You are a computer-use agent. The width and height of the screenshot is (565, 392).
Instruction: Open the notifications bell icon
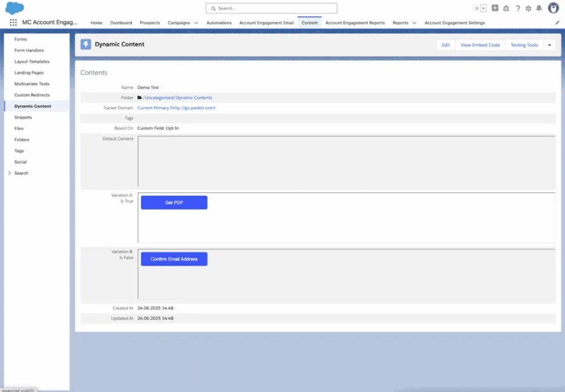pos(539,8)
